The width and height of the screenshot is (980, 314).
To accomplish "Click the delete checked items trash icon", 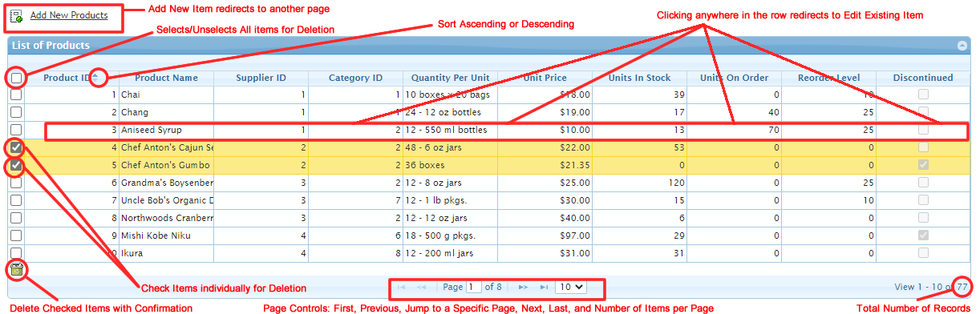I will (x=17, y=269).
